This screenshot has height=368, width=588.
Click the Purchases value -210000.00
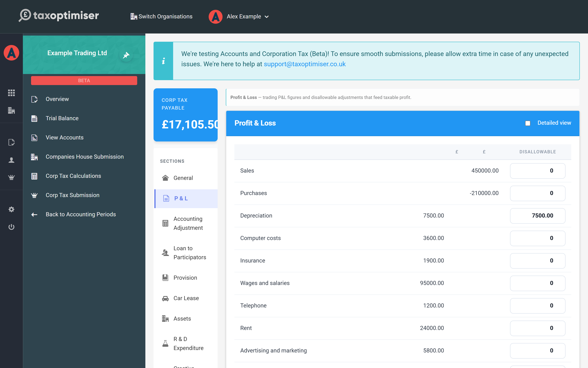484,193
